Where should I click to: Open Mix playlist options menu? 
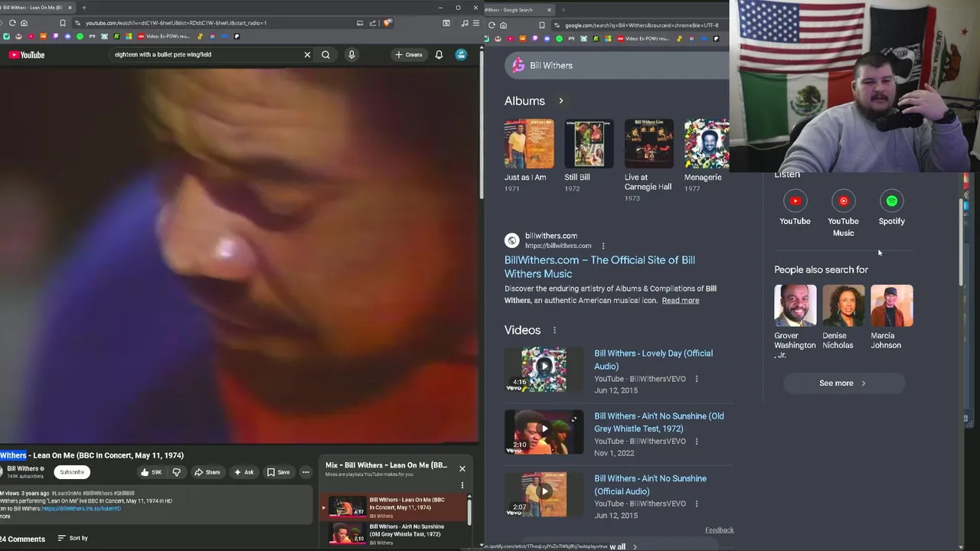[462, 484]
